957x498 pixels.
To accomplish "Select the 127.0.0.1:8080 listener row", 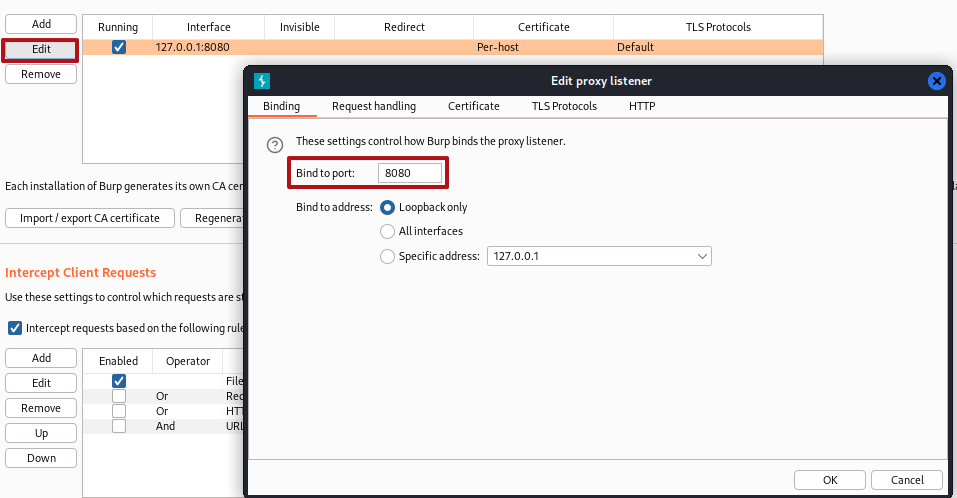I will tap(453, 47).
